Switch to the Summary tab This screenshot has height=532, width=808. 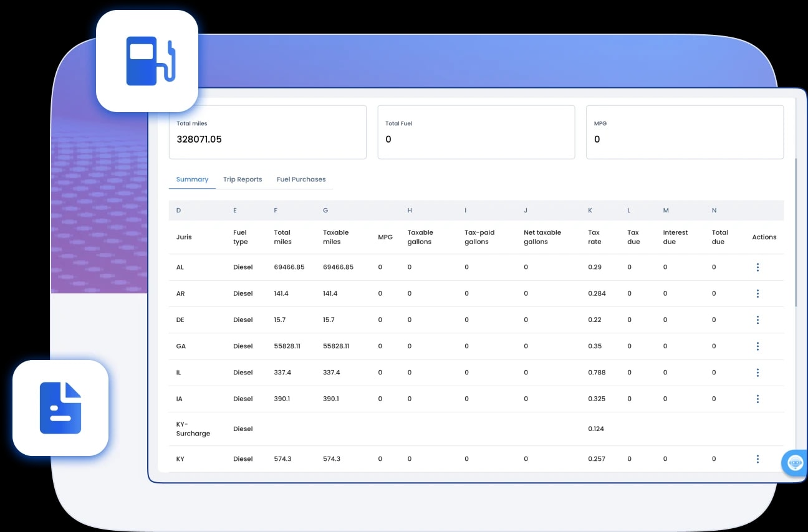click(192, 179)
